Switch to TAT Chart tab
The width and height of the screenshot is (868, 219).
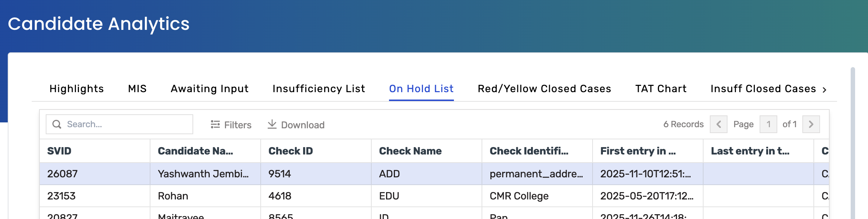pos(661,89)
